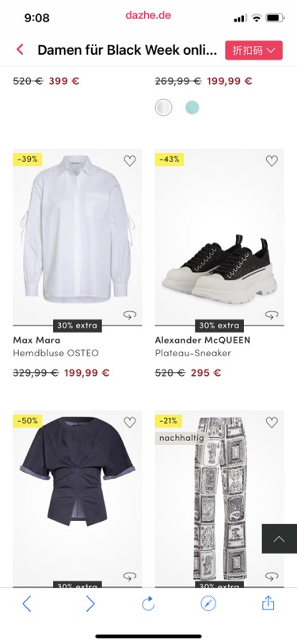
Task: Open 360 view icon on McQueen sneaker
Action: click(272, 315)
